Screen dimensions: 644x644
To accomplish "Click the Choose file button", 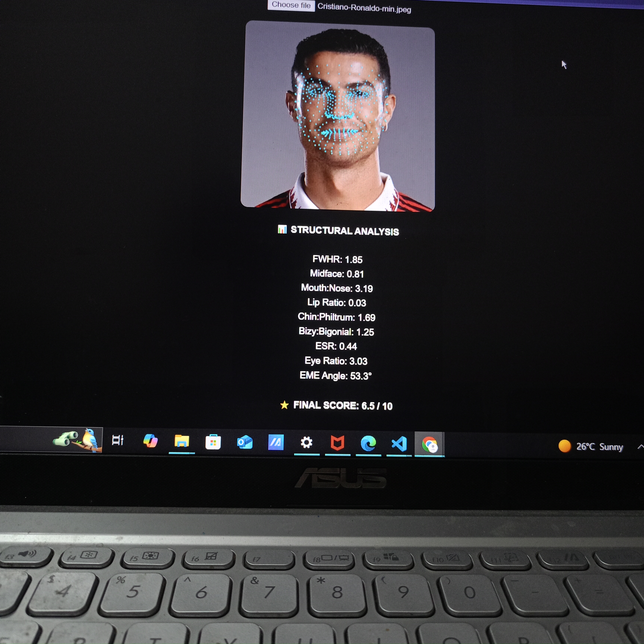I will (291, 5).
